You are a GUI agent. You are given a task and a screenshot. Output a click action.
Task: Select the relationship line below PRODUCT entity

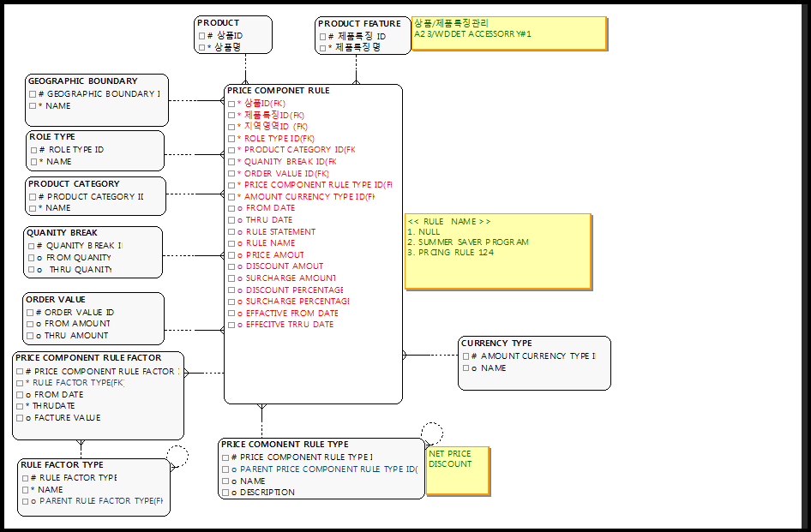pyautogui.click(x=246, y=69)
